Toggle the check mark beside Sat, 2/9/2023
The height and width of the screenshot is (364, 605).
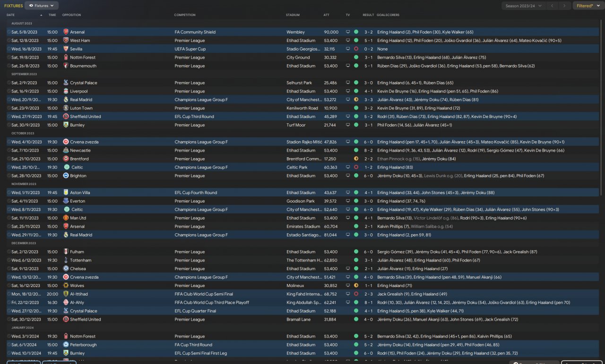pyautogui.click(x=9, y=83)
